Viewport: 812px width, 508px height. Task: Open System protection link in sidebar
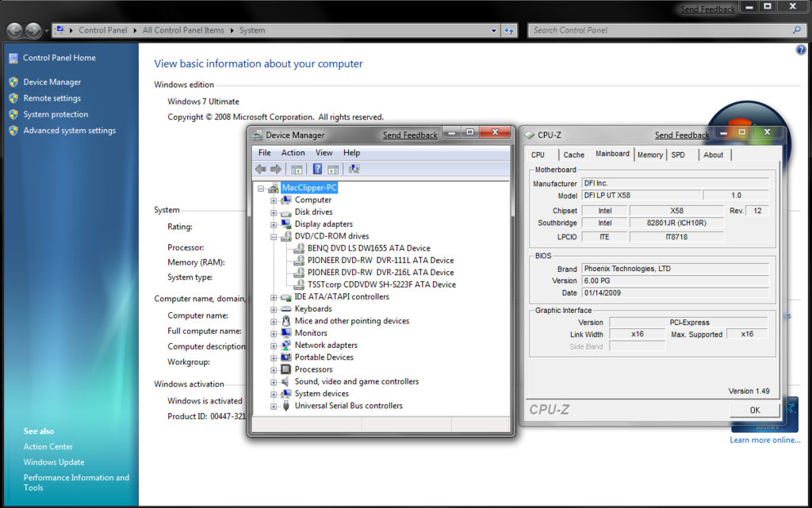[x=56, y=114]
